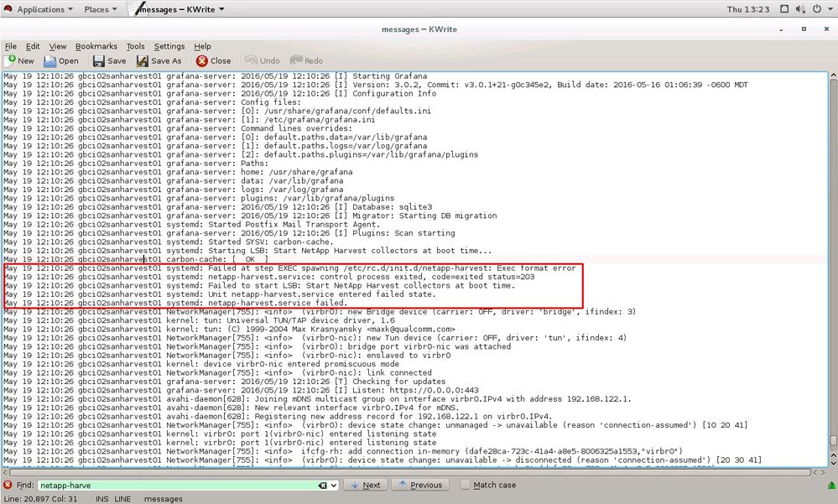Click the Redo toolbar icon
The width and height of the screenshot is (838, 504).
click(296, 60)
